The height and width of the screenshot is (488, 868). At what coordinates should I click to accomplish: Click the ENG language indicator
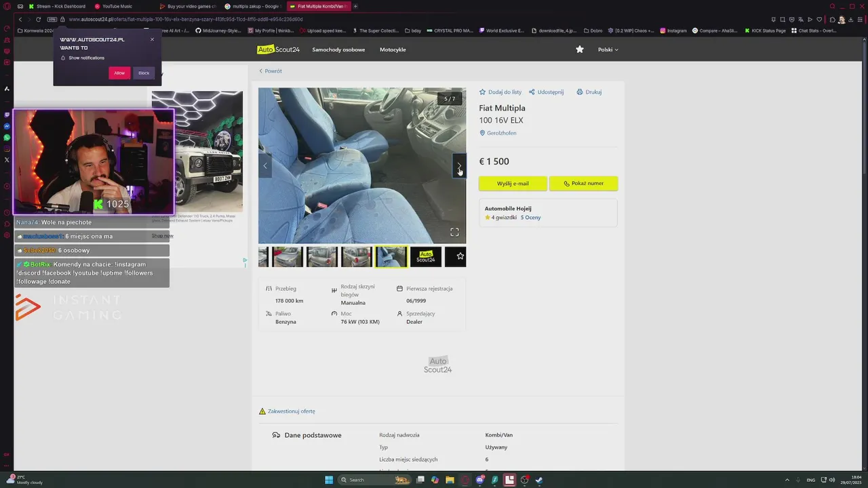coord(810,480)
